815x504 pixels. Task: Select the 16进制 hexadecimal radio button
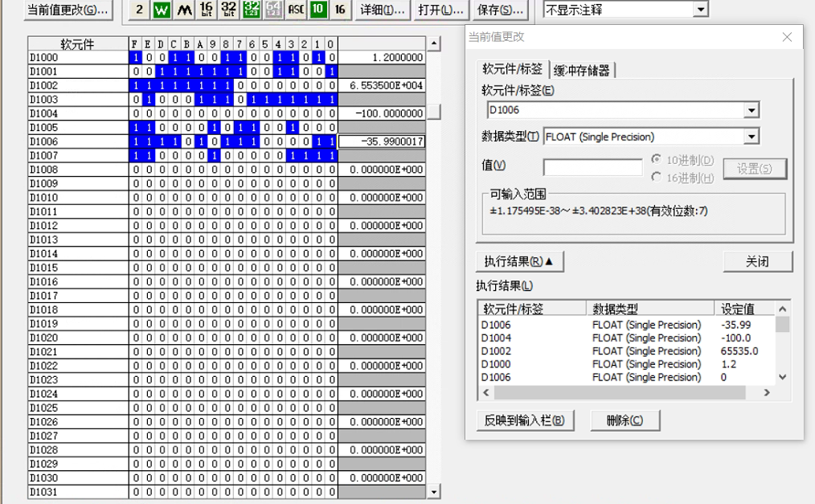(x=657, y=178)
